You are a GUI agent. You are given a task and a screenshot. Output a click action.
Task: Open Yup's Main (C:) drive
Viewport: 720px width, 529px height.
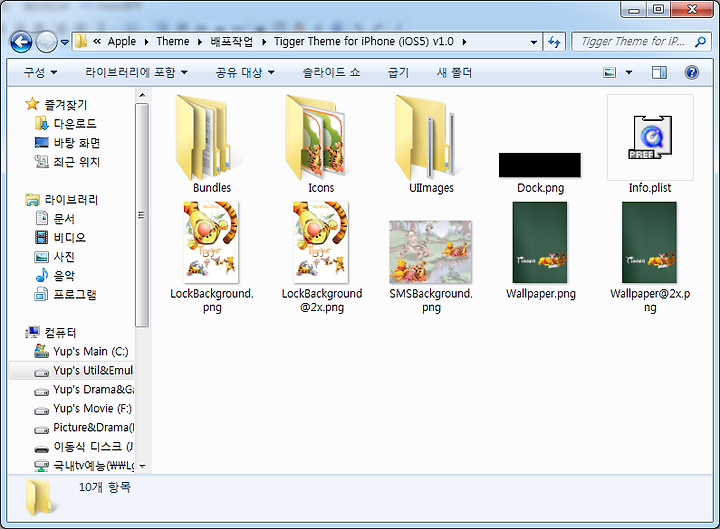click(81, 351)
